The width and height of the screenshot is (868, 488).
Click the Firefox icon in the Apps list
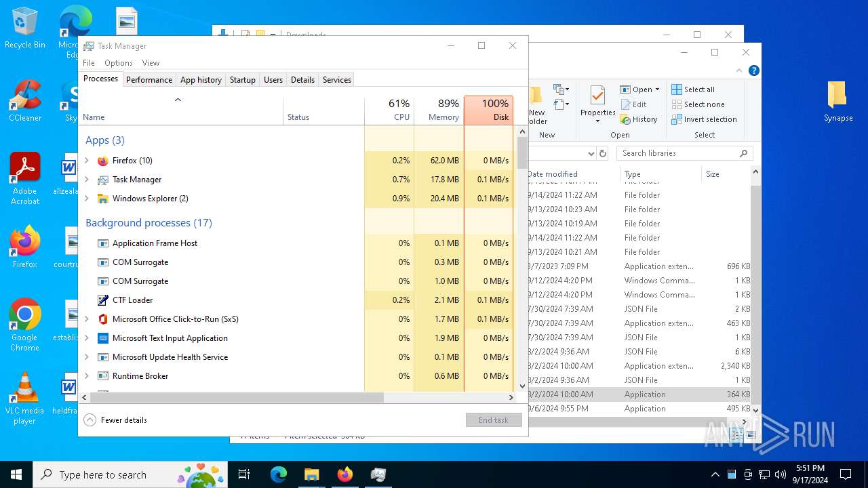tap(103, 161)
